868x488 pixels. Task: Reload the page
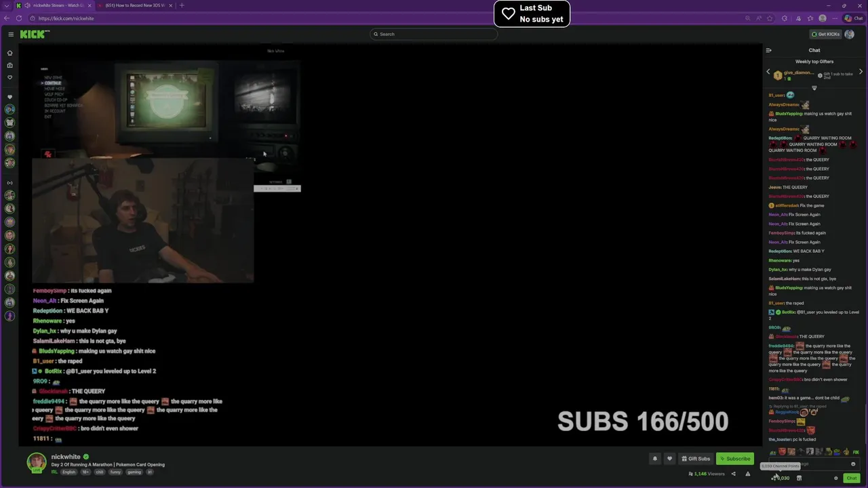[x=19, y=18]
